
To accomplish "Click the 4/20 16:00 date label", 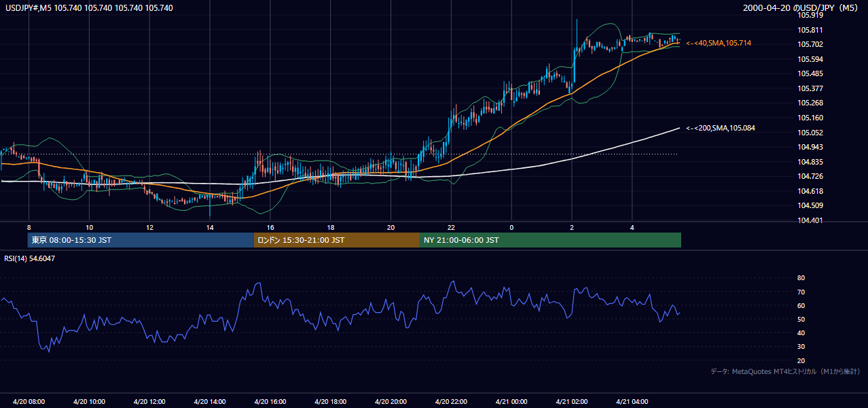I will (270, 401).
